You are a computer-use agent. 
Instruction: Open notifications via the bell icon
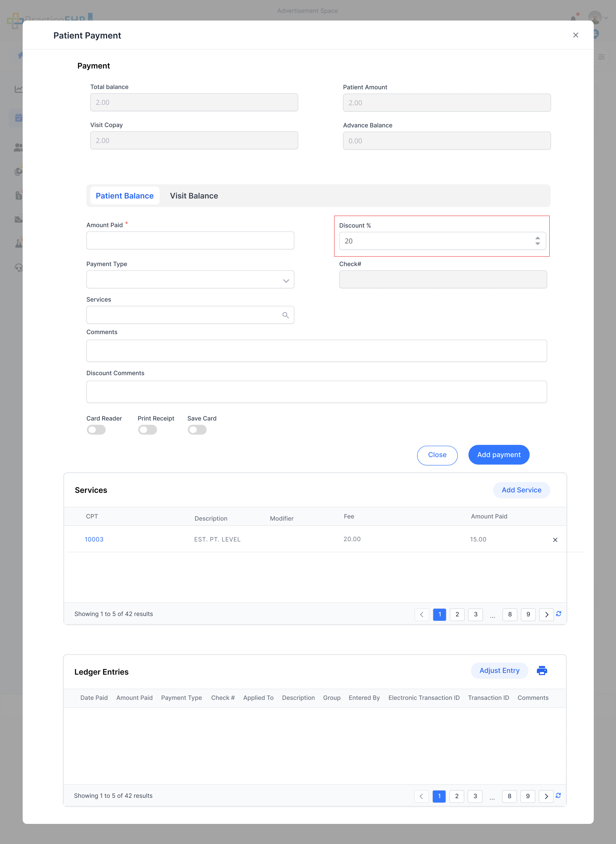(573, 18)
